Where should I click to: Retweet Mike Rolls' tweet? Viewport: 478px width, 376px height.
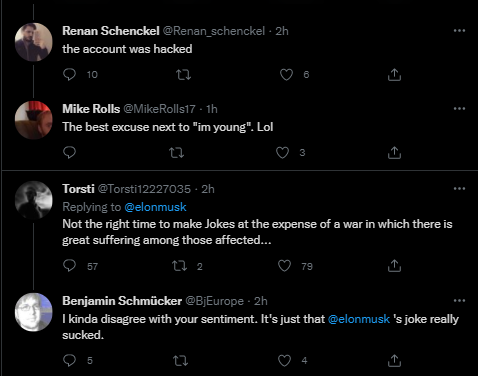(x=176, y=153)
